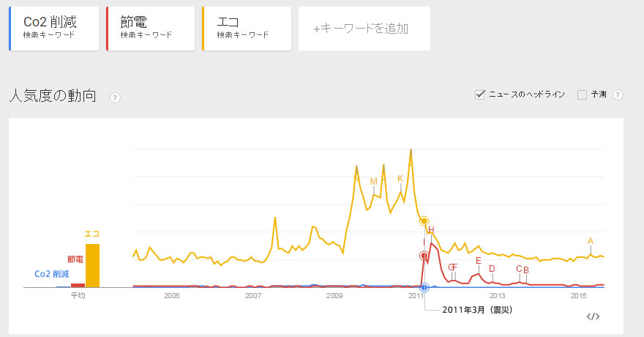
Task: Click news marker M on yellow line
Action: coord(374,182)
